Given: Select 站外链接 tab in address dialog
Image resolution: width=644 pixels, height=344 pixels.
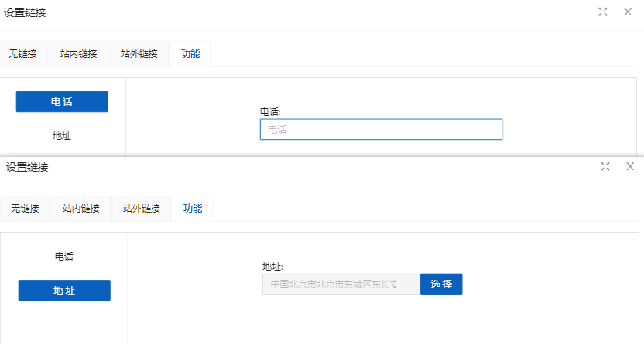Looking at the screenshot, I should pos(141,209).
